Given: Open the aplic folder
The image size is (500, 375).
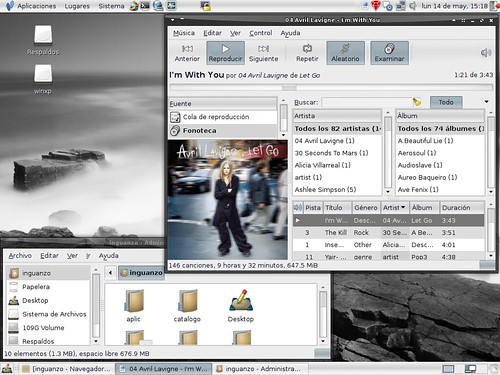Looking at the screenshot, I should (x=134, y=306).
